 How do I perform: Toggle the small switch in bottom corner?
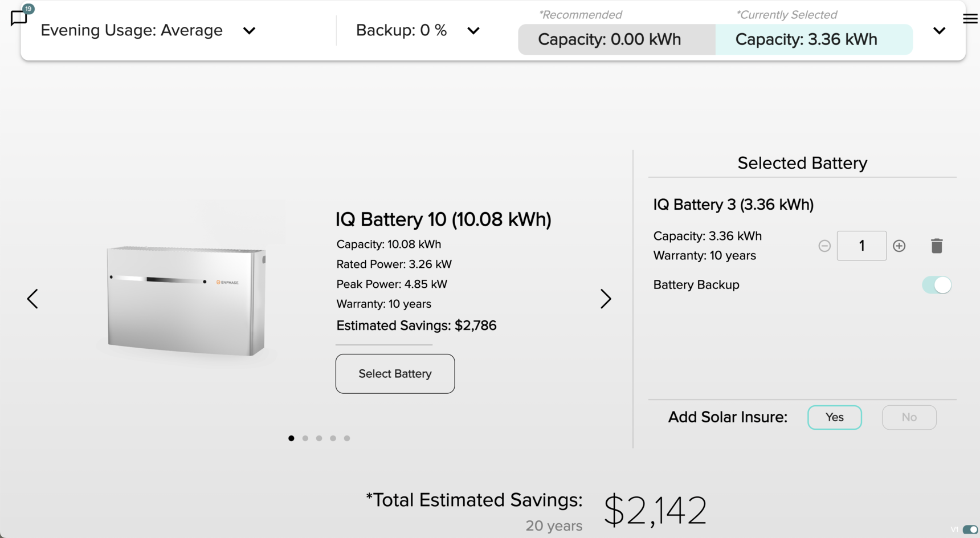970,529
